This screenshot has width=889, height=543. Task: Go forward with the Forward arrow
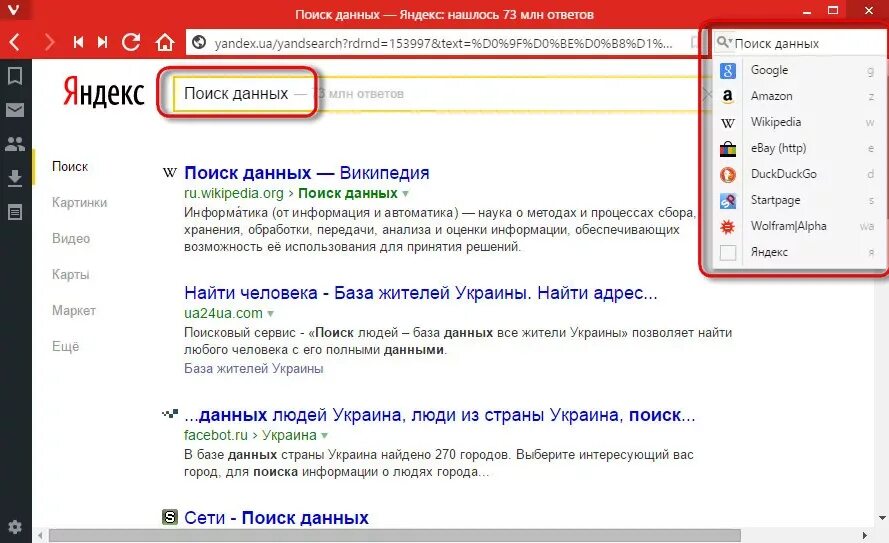coord(50,43)
